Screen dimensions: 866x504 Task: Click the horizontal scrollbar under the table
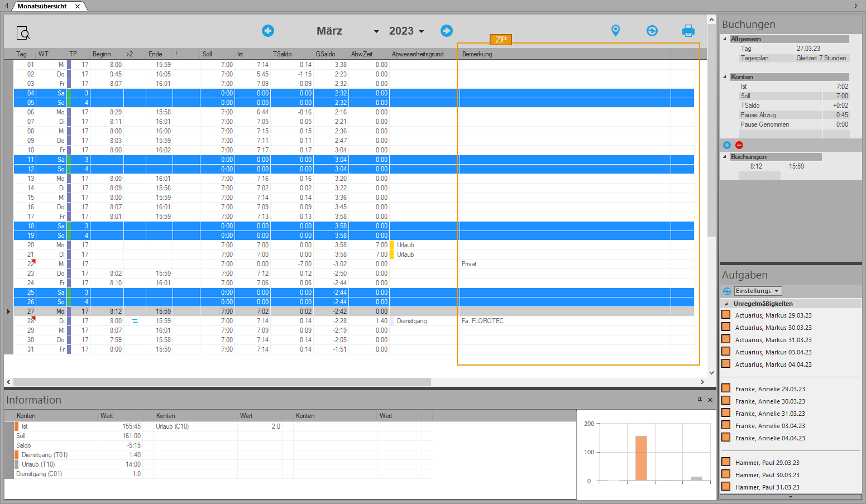[x=223, y=382]
